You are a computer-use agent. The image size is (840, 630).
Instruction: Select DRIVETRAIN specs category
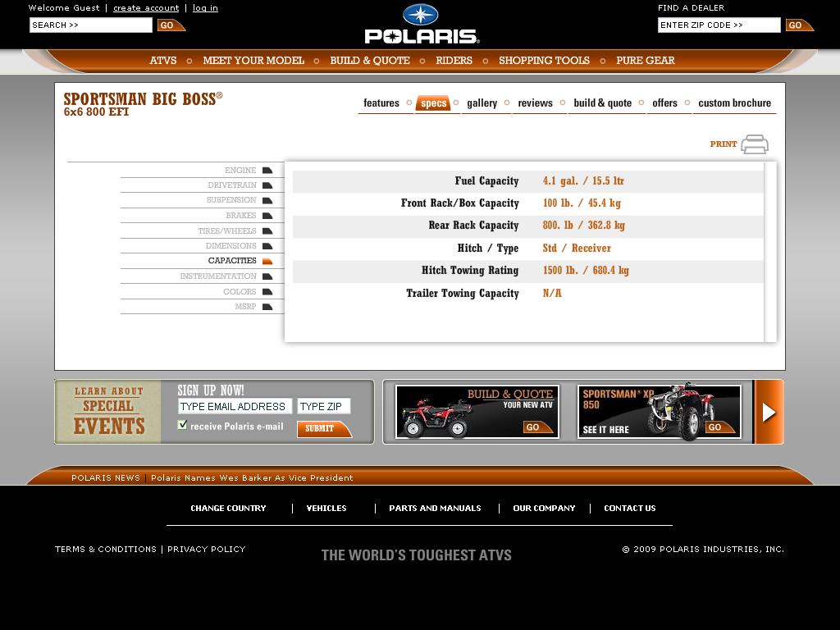pyautogui.click(x=232, y=185)
